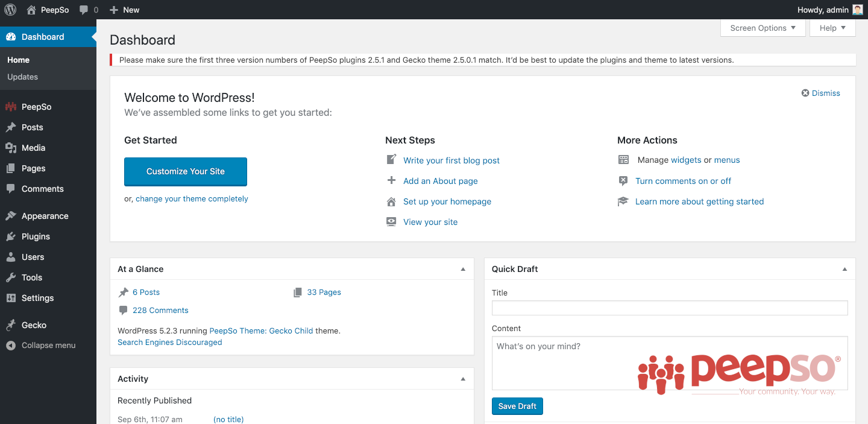Open the (no title) recent post link
The height and width of the screenshot is (424, 868).
coord(228,419)
